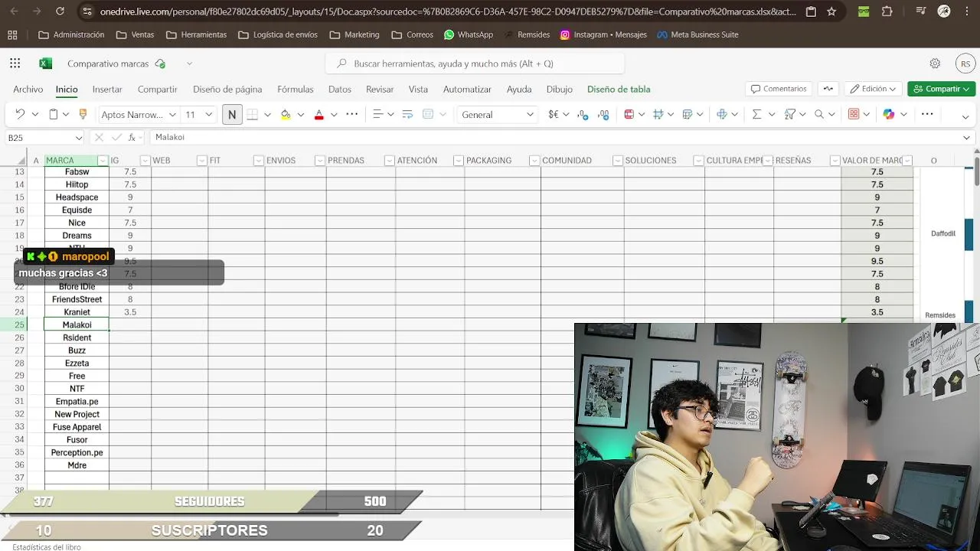This screenshot has height=551, width=980.
Task: Bookmark this page with the star
Action: click(831, 11)
